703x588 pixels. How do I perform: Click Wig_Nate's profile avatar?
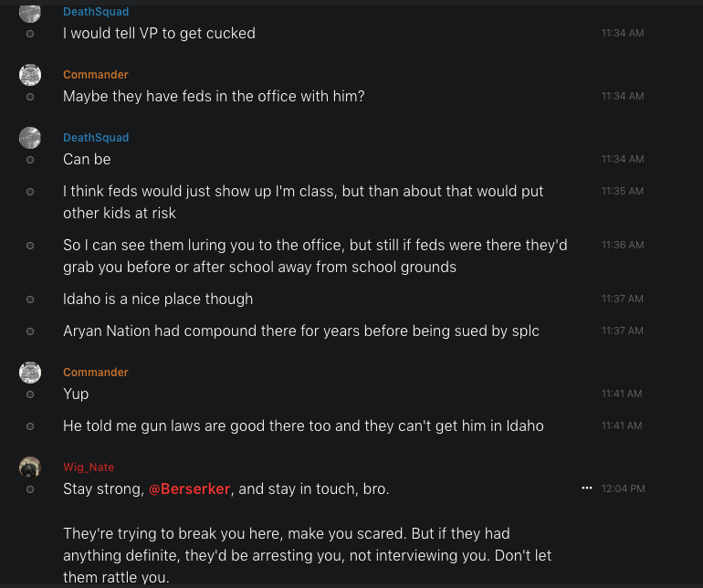[30, 467]
